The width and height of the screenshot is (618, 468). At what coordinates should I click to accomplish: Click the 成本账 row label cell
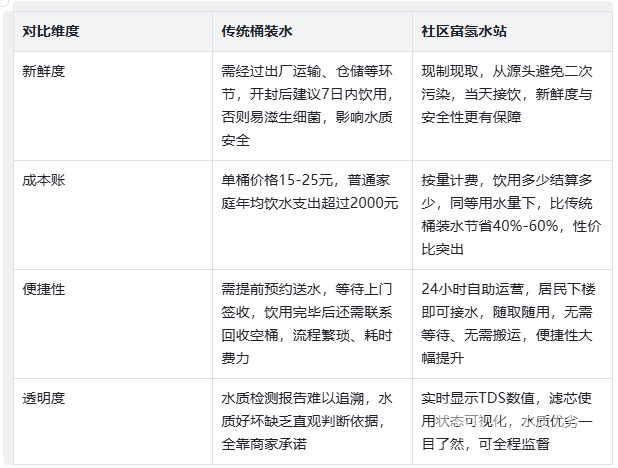coord(44,180)
